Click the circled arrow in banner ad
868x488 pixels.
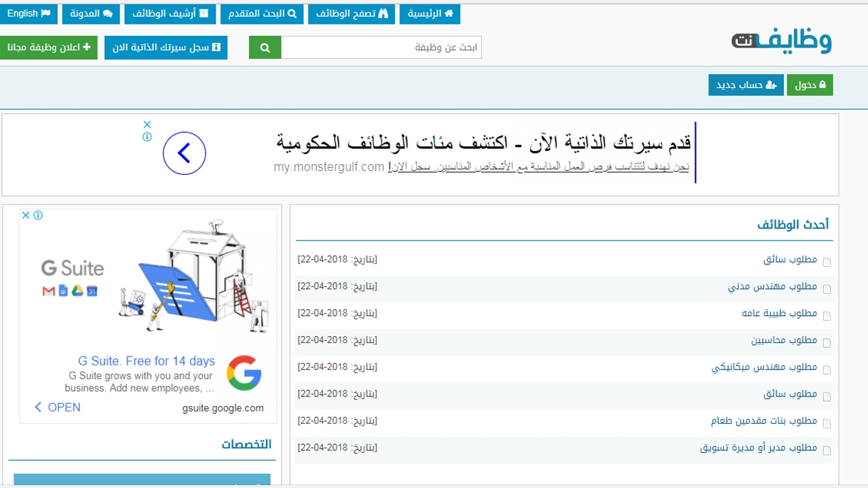coord(184,153)
